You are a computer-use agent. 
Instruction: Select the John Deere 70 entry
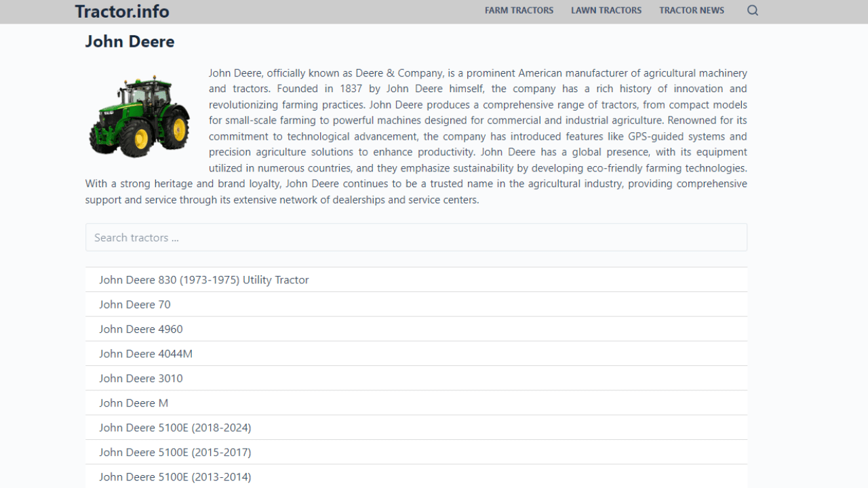point(135,304)
